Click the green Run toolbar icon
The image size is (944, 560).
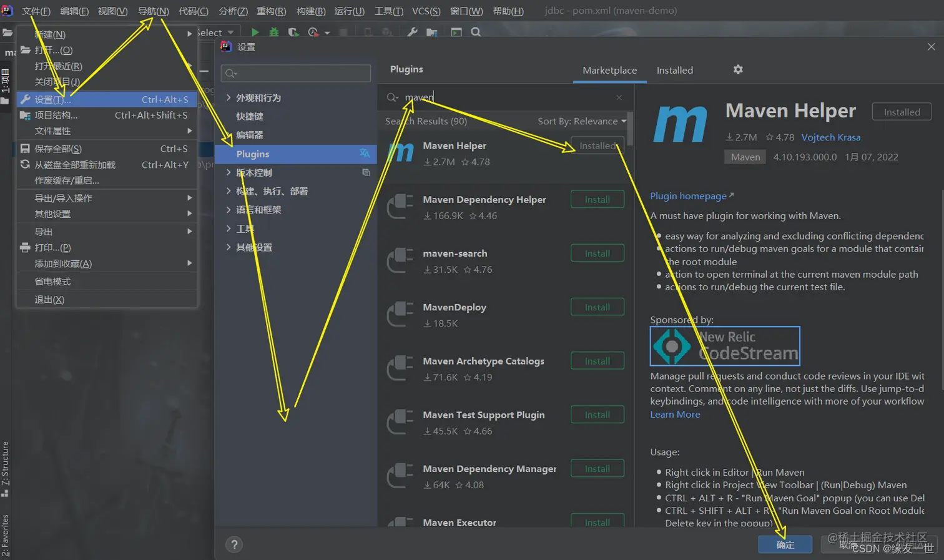click(x=255, y=32)
